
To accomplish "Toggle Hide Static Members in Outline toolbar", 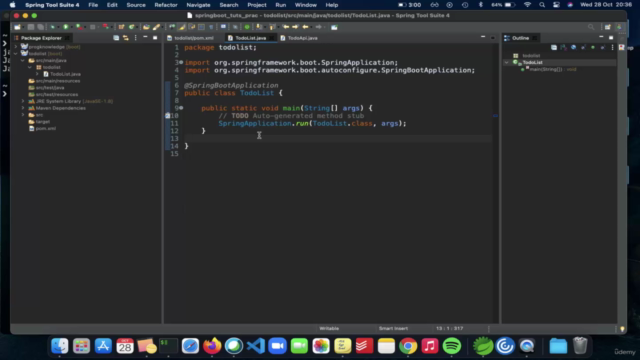I will coord(583,48).
